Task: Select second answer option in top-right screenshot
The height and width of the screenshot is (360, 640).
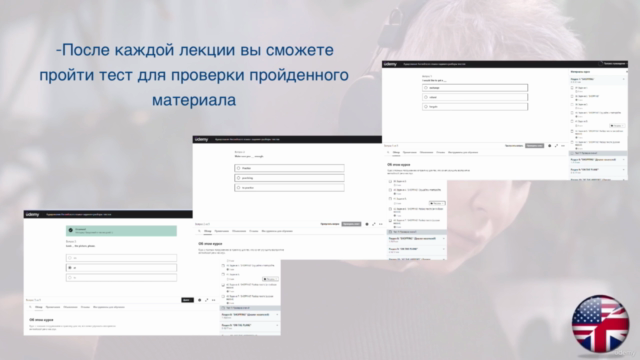Action: pos(475,97)
